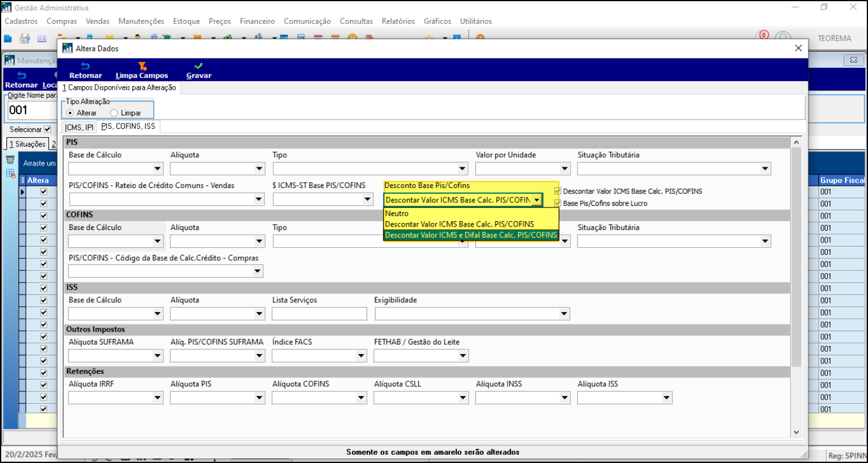
Task: Expand Rateio de Crédito Comuns - Vendas dropdown
Action: (x=259, y=199)
